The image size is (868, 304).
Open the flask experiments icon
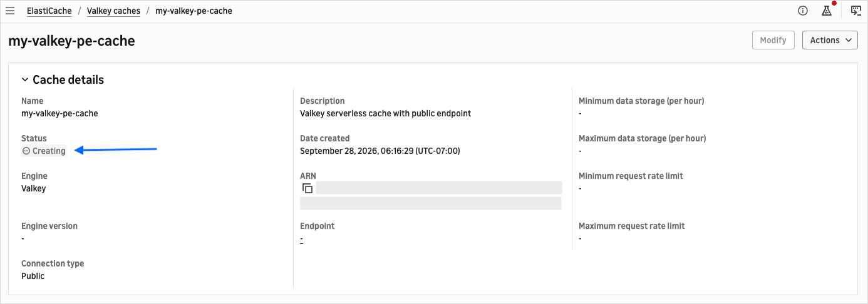click(827, 11)
